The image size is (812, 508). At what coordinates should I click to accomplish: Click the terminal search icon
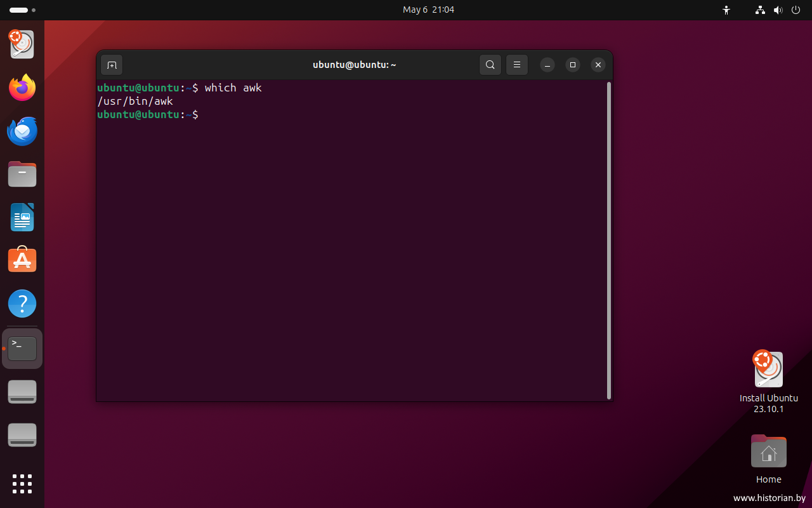tap(490, 65)
